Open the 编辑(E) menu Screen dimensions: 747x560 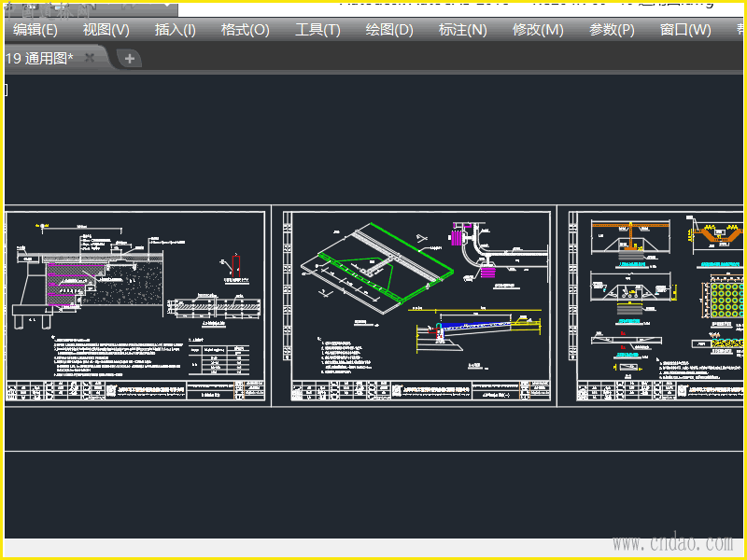tap(35, 30)
